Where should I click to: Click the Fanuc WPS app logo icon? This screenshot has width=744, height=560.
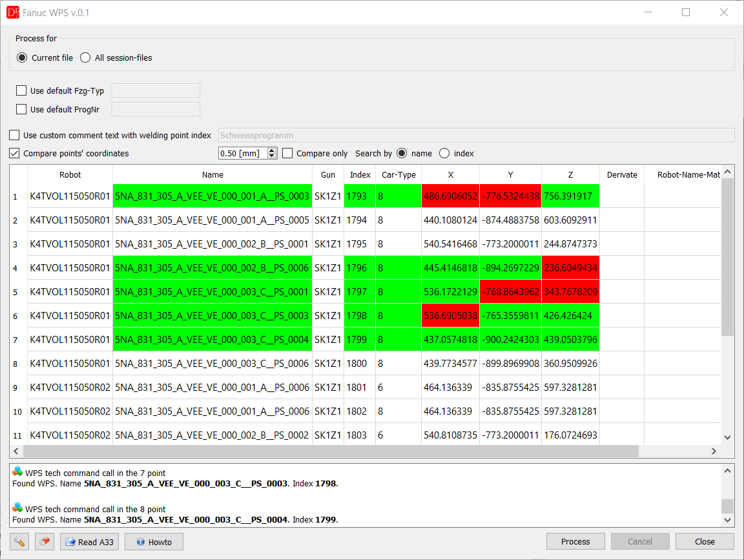tap(13, 12)
